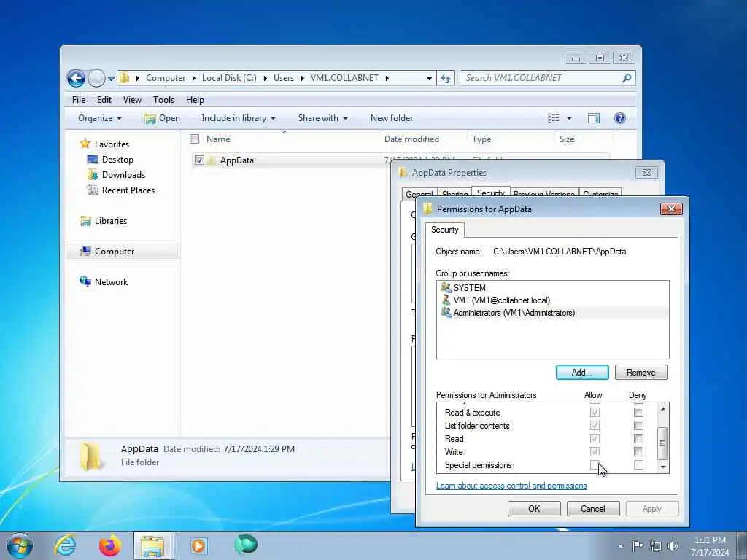The height and width of the screenshot is (560, 747).
Task: Toggle the preview pane icon
Action: 594,118
